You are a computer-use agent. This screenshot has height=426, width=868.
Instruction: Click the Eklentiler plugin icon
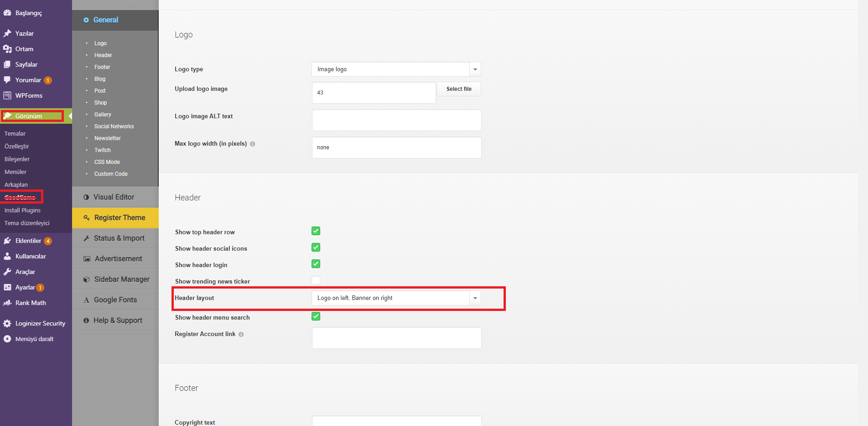[x=7, y=241]
